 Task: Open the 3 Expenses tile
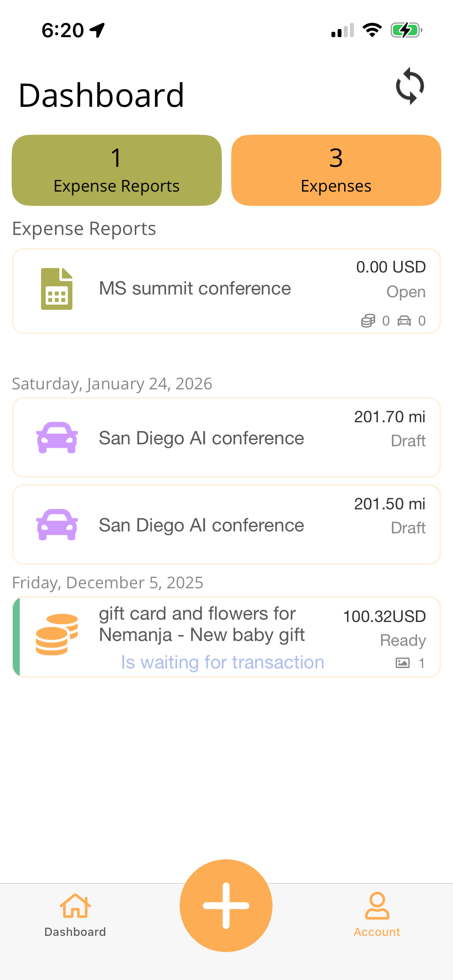tap(336, 170)
